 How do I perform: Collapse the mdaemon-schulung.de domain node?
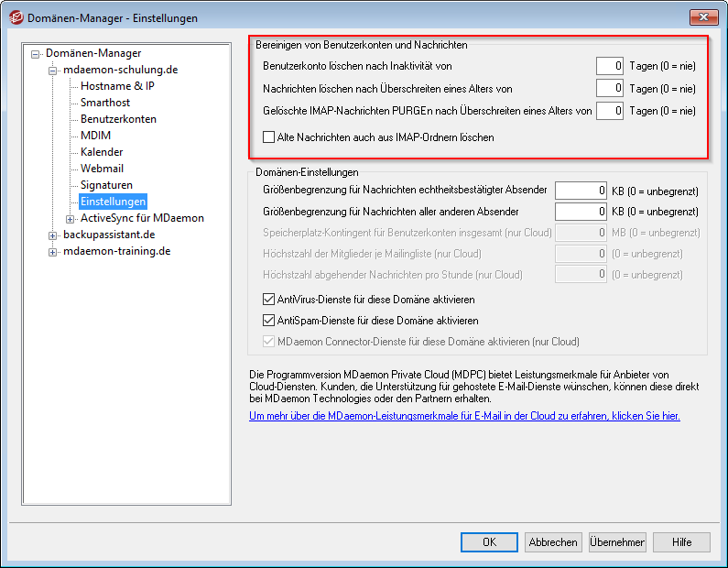(x=53, y=70)
